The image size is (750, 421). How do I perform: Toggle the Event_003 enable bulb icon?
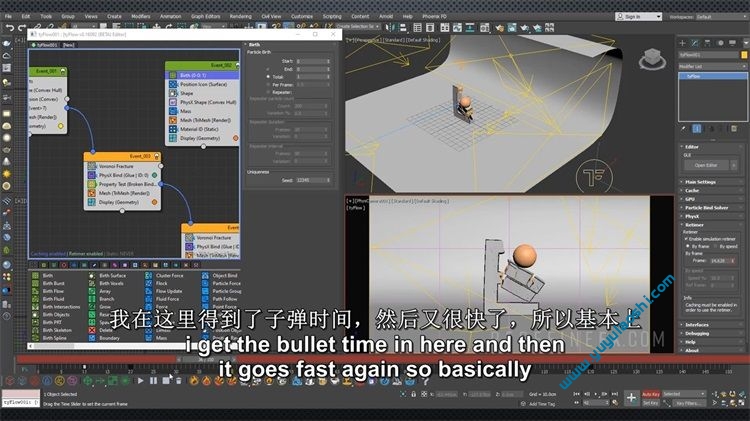(156, 156)
